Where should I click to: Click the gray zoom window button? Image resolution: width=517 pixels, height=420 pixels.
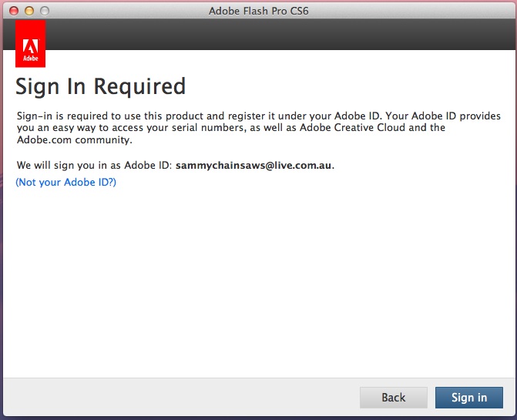click(x=45, y=11)
